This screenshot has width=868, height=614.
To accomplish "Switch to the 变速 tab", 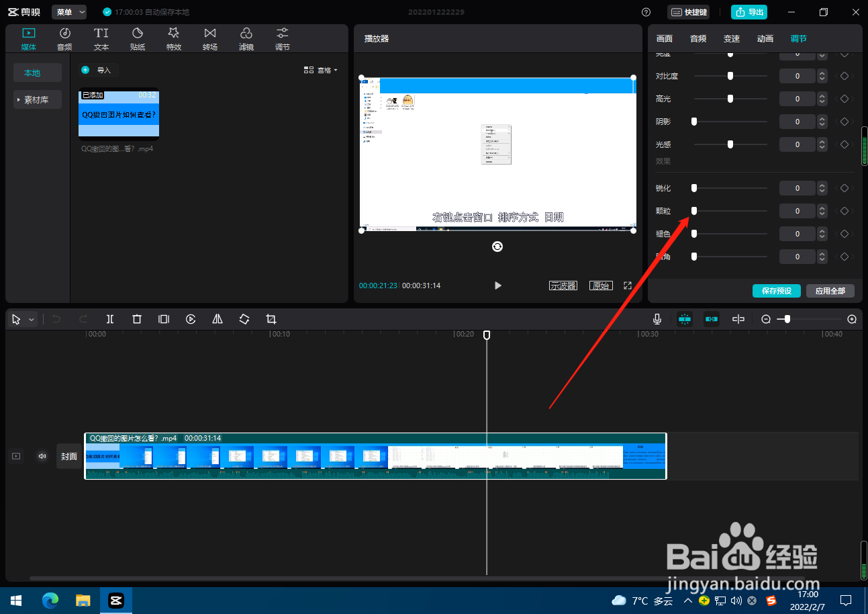I will [x=732, y=39].
